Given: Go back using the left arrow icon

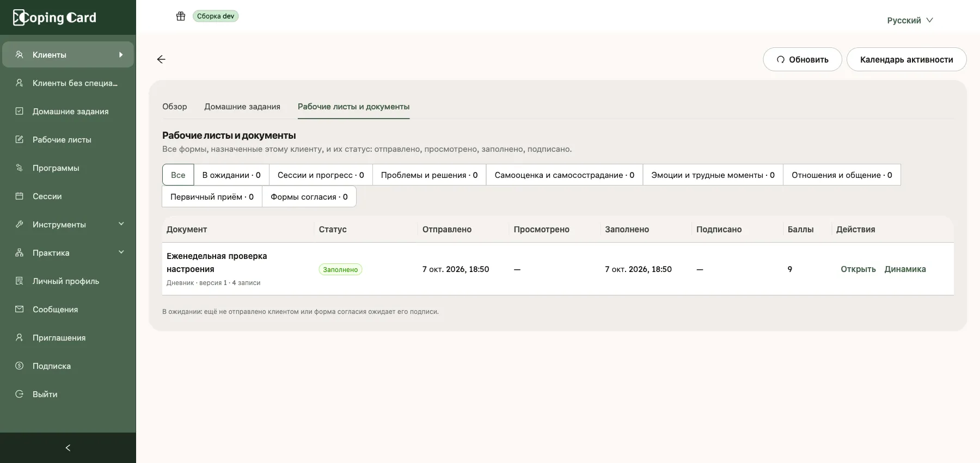Looking at the screenshot, I should point(161,59).
